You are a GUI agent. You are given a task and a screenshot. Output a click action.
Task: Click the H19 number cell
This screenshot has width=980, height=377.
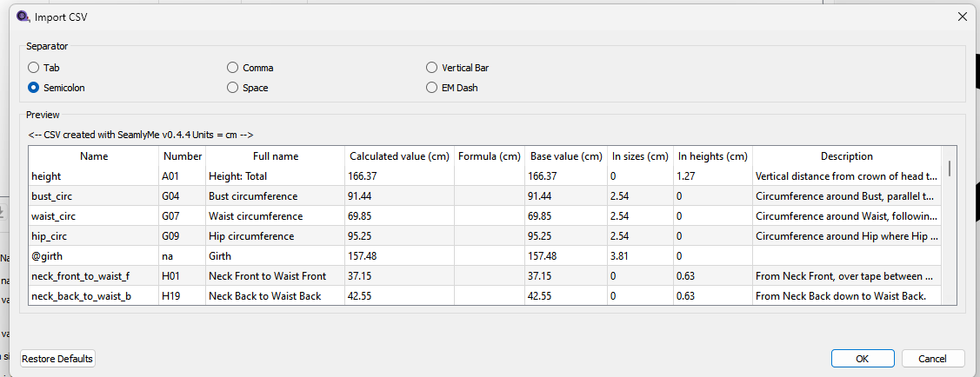pos(182,296)
